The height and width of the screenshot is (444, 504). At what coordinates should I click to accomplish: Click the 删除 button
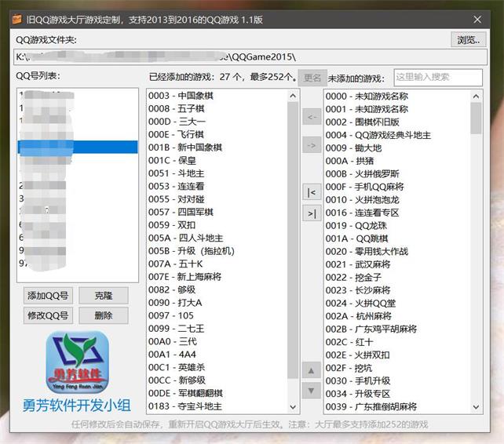pyautogui.click(x=104, y=315)
